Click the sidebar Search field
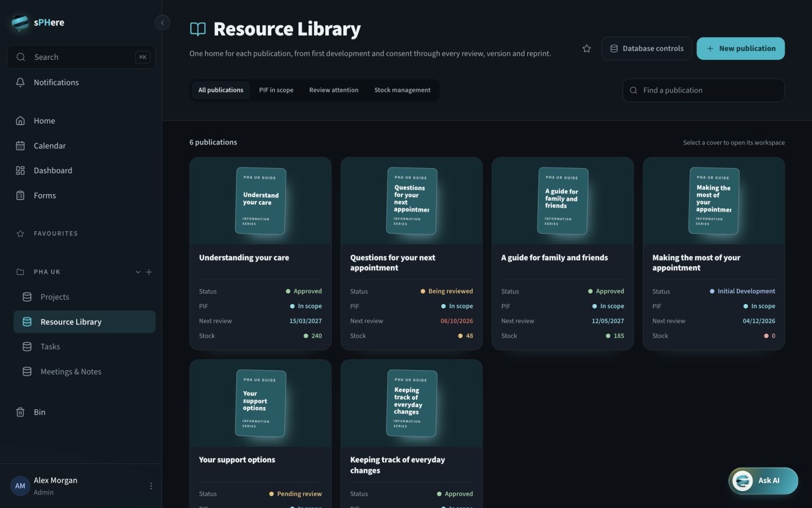Screen dimensions: 812x508 (81, 57)
